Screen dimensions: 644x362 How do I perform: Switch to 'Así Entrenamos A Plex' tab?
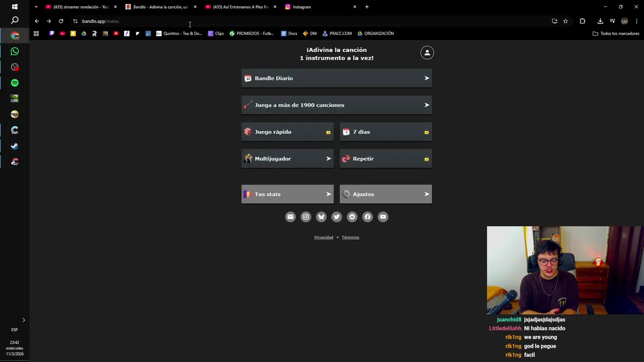click(240, 7)
